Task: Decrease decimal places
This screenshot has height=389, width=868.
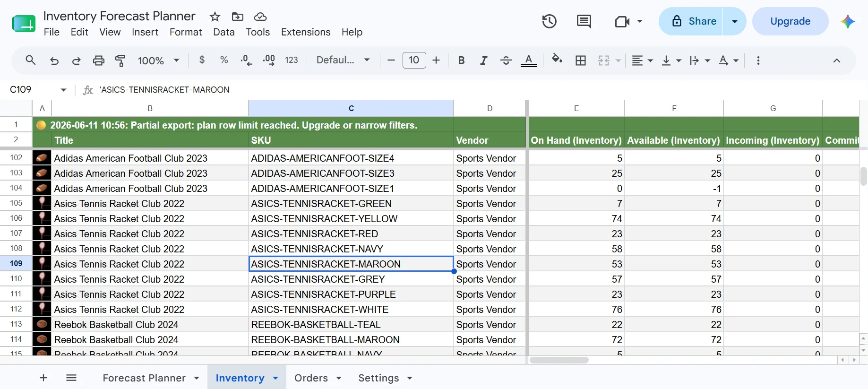Action: pyautogui.click(x=246, y=60)
